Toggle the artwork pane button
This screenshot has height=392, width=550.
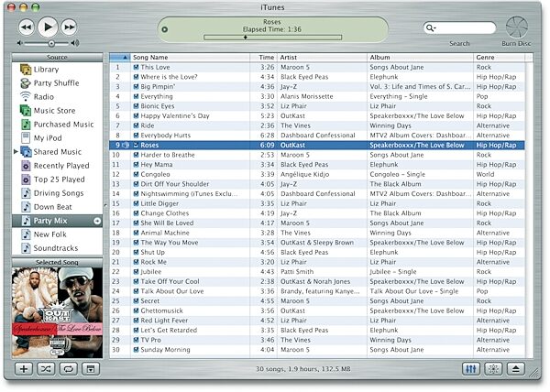[x=91, y=369]
